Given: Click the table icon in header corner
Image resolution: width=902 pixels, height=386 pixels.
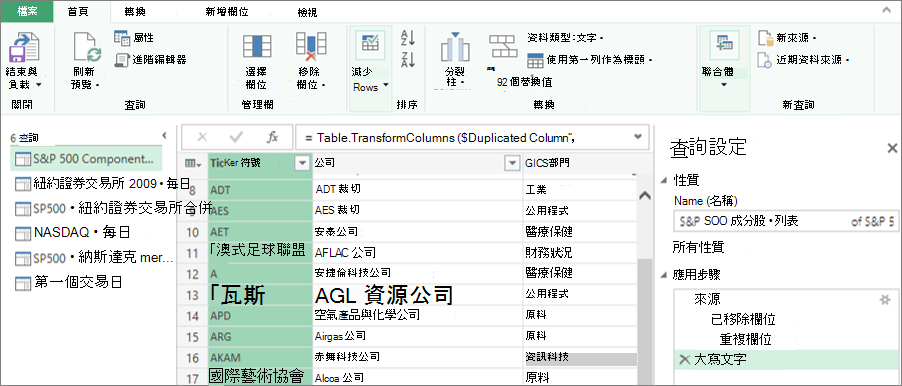Looking at the screenshot, I should click(x=193, y=163).
